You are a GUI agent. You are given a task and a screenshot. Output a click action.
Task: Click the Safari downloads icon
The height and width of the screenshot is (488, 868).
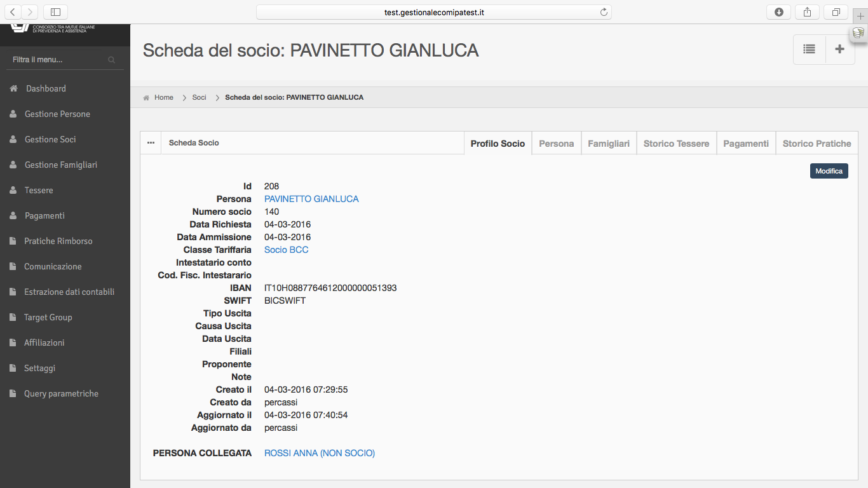click(779, 12)
